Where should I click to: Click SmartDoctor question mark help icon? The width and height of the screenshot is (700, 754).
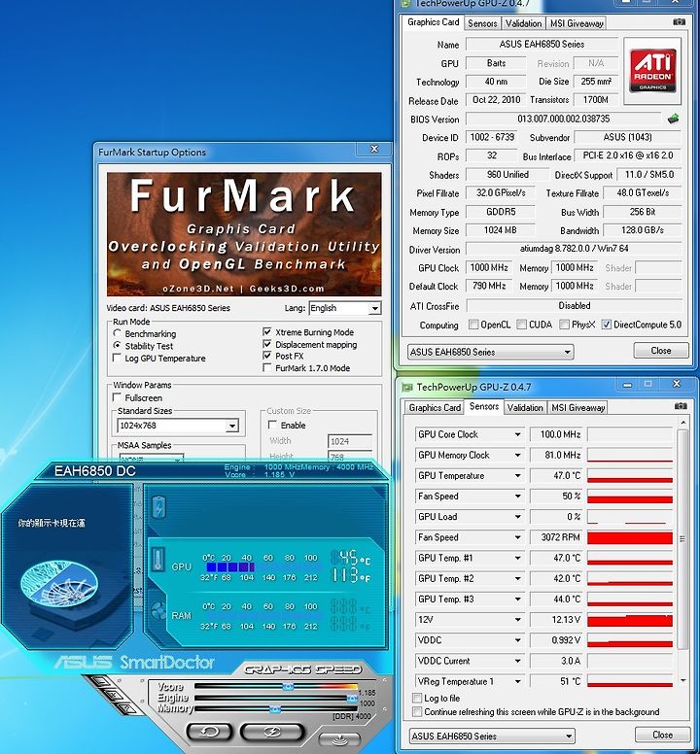click(x=126, y=708)
